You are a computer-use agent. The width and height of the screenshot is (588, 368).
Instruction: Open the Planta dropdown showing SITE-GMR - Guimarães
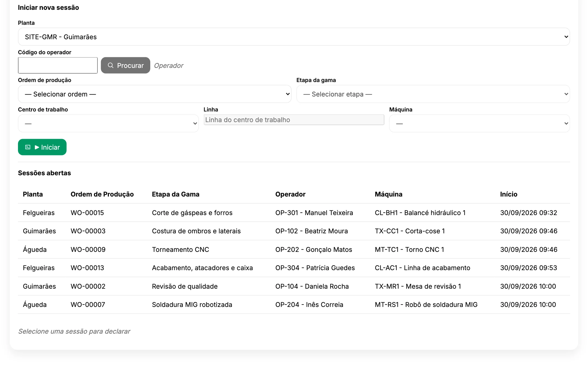click(294, 37)
